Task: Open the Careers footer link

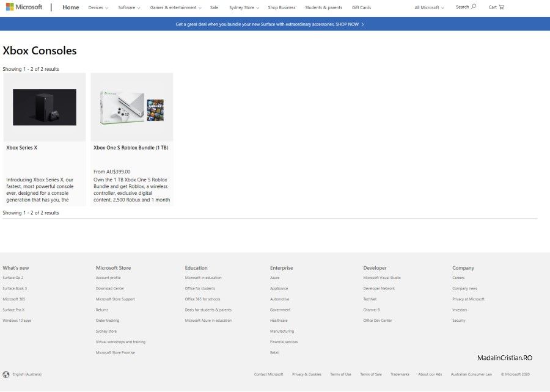Action: pos(458,278)
